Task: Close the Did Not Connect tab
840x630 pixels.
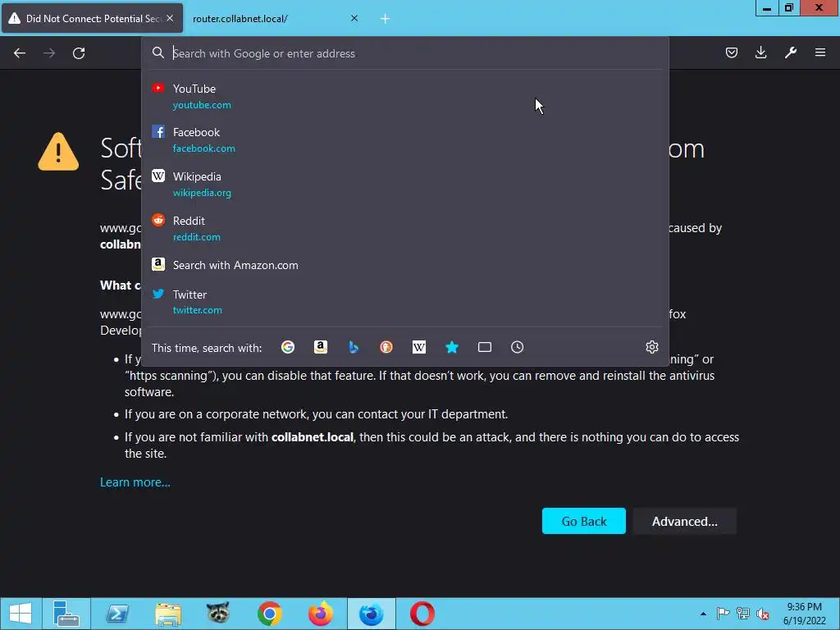Action: (170, 18)
